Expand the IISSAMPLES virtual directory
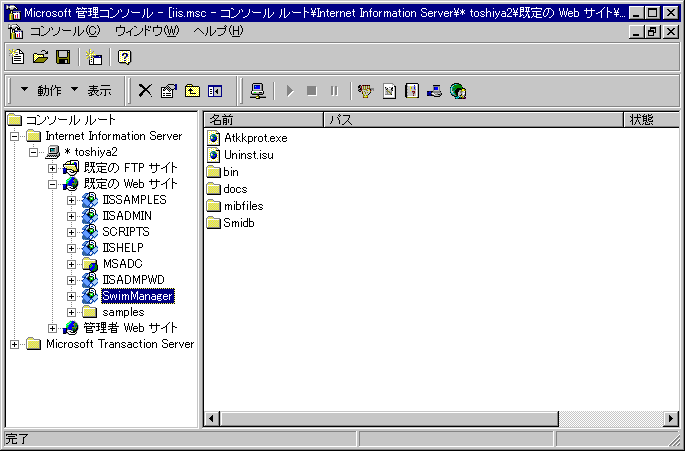685x451 pixels. click(x=71, y=200)
